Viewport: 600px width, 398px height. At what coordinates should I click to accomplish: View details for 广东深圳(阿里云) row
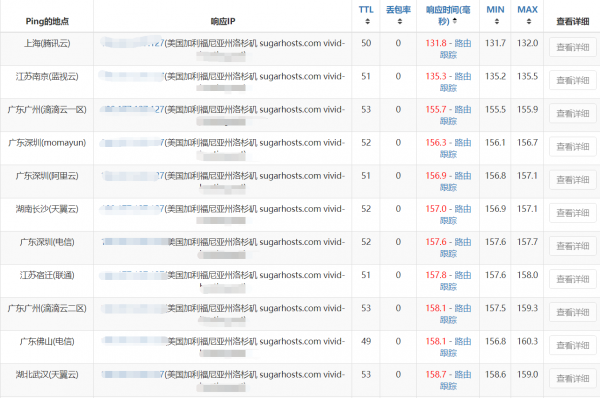[x=572, y=180]
